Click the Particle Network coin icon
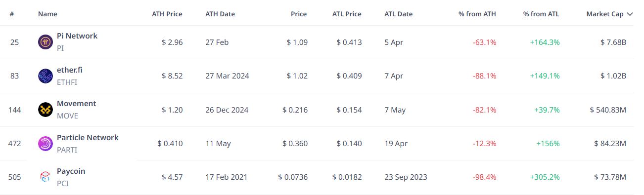 tap(46, 143)
